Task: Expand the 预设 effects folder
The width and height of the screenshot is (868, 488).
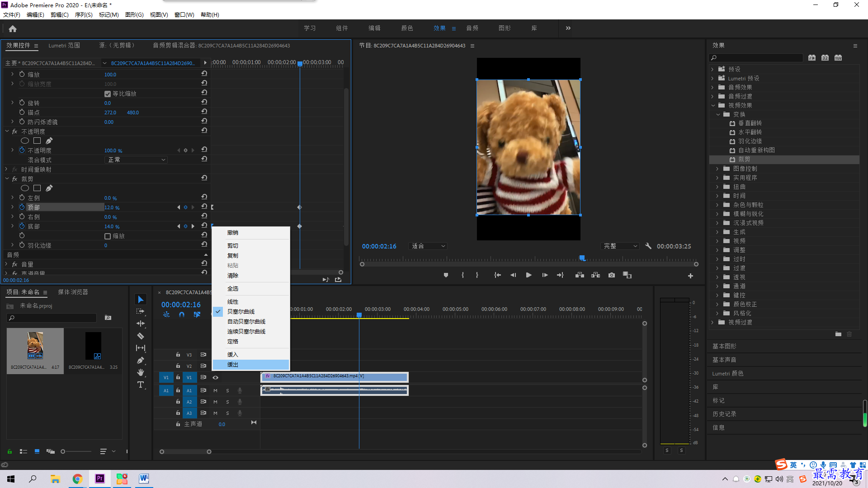Action: tap(712, 69)
